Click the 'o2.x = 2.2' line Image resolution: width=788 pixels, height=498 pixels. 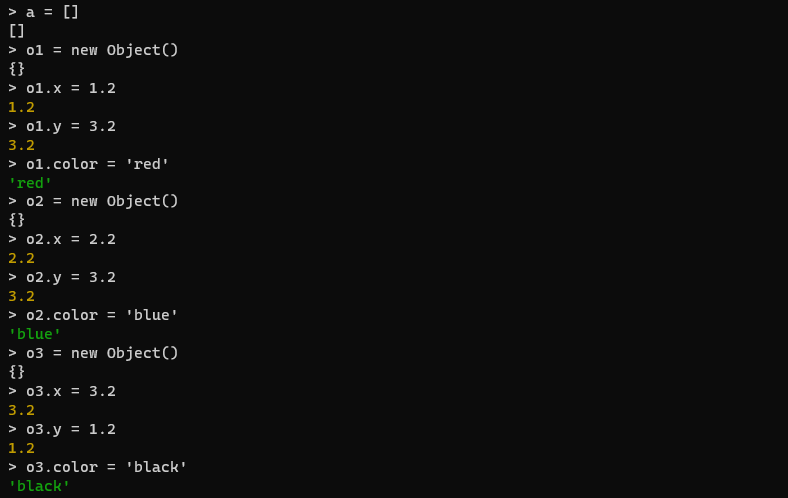click(x=62, y=239)
